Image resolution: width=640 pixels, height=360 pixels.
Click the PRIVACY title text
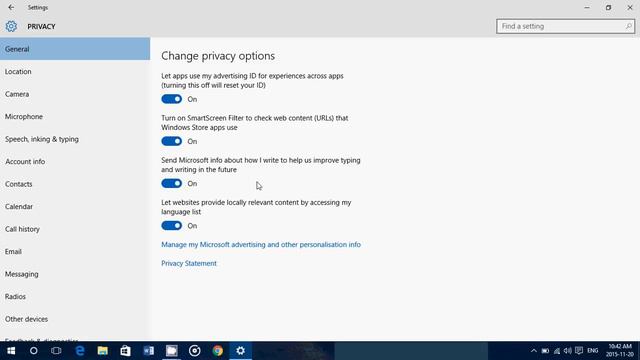tap(41, 27)
